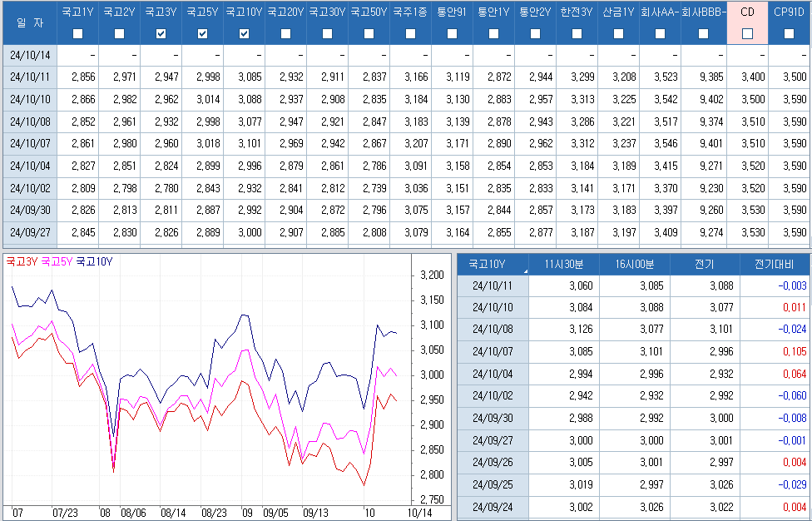Enable the 국고1Y checkbox

(77, 34)
